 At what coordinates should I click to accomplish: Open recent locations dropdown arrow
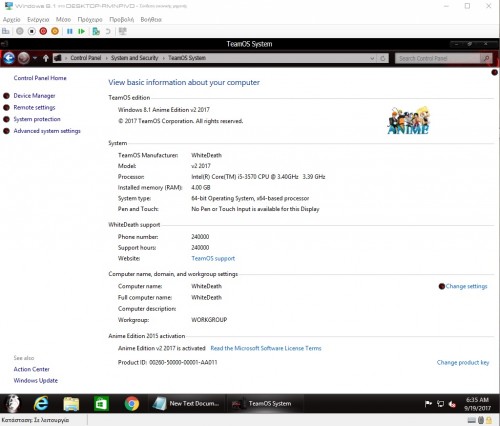click(x=35, y=58)
